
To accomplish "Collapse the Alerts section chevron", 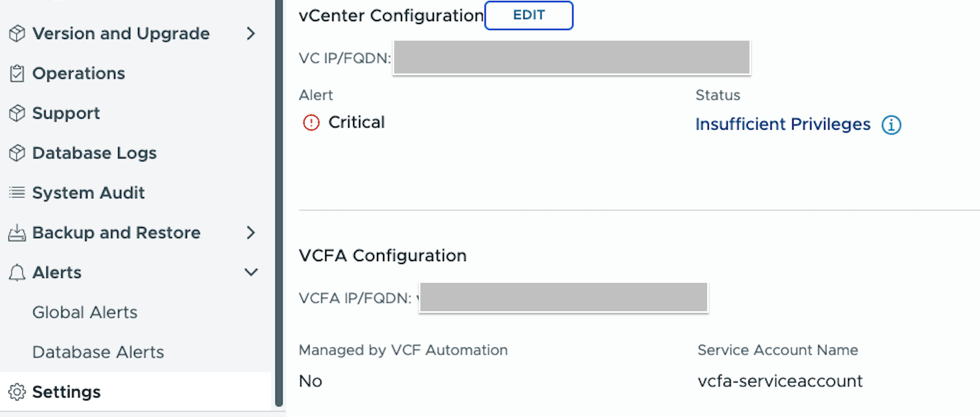I will pyautogui.click(x=251, y=272).
